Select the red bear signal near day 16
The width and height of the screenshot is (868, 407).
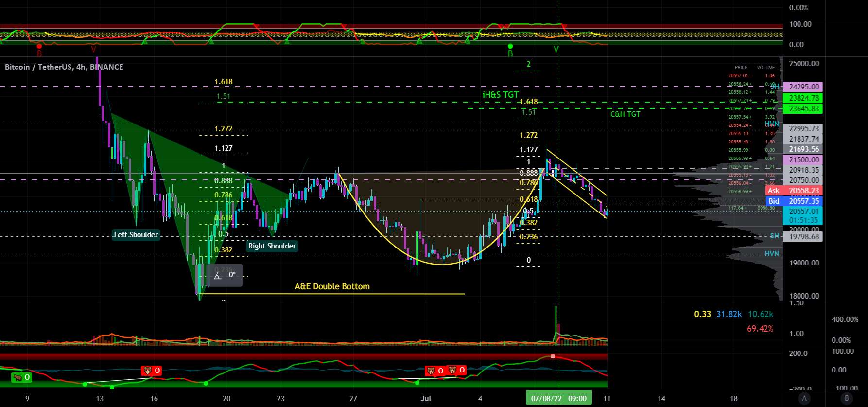pyautogui.click(x=151, y=371)
